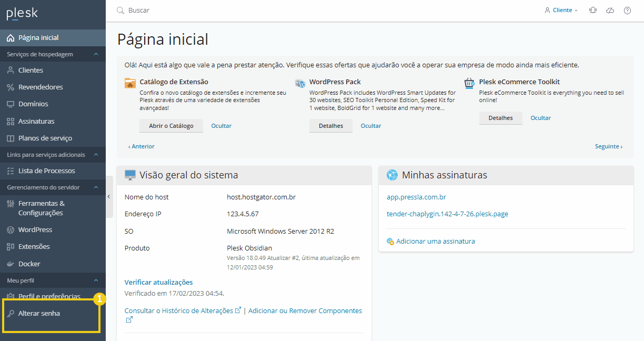The image size is (644, 341).
Task: Click Adicionar uma assinatura link
Action: (x=435, y=242)
